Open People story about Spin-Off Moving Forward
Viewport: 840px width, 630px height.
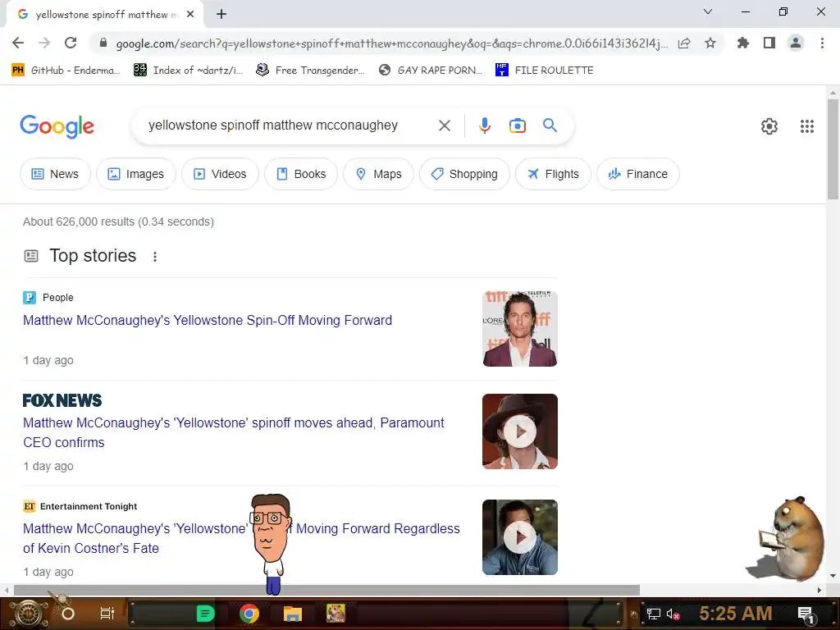point(208,321)
